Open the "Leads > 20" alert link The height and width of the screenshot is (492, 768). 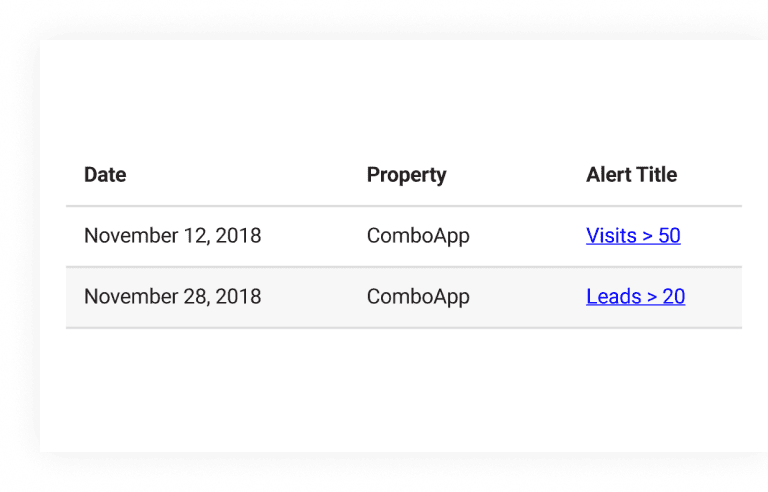635,296
